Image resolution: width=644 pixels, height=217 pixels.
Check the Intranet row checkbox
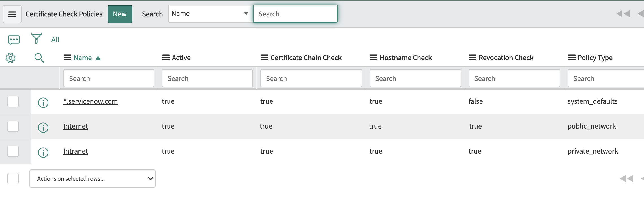point(13,151)
